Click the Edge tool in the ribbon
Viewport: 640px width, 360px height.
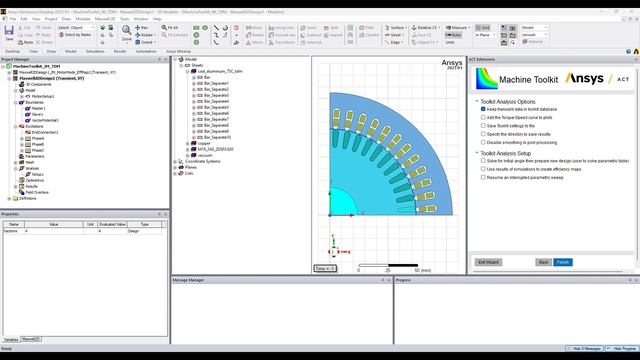tap(394, 42)
